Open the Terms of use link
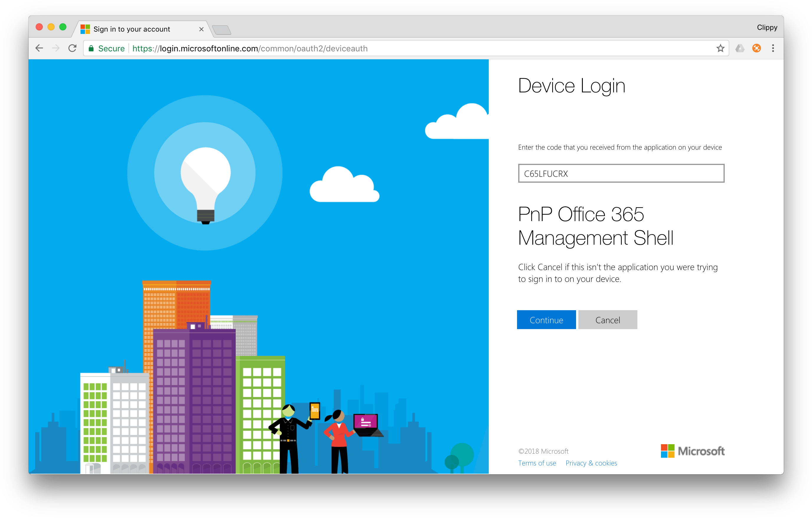 tap(537, 463)
